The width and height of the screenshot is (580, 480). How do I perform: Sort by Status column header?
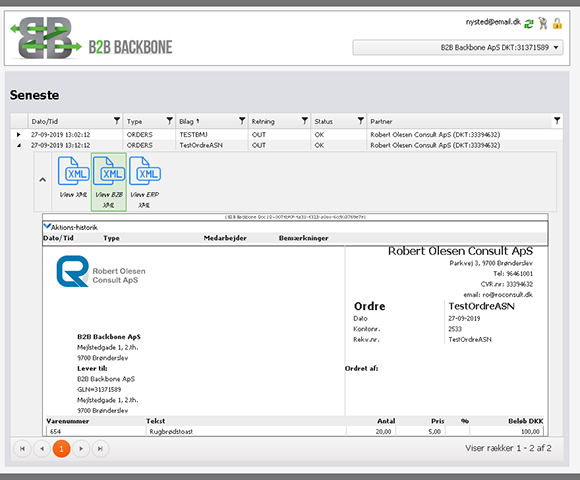(x=323, y=121)
